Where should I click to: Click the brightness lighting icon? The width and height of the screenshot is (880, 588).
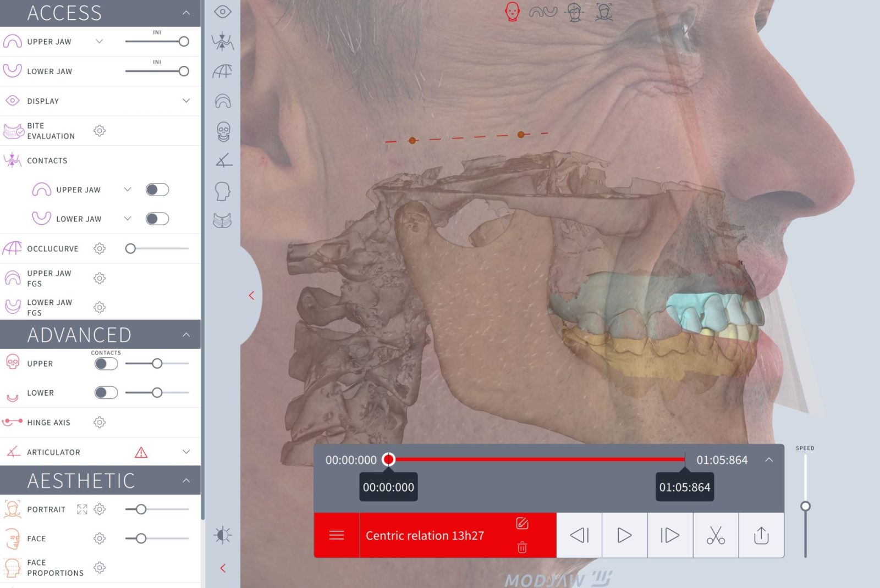pos(223,535)
